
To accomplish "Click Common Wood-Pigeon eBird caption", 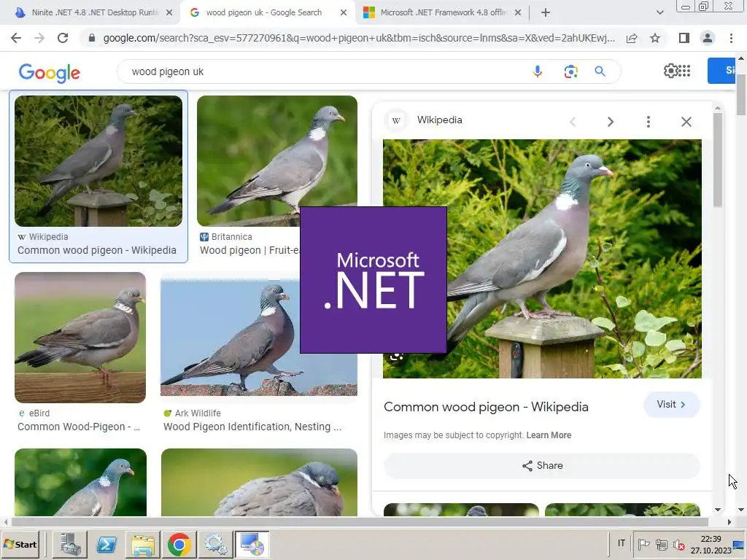I will [79, 427].
